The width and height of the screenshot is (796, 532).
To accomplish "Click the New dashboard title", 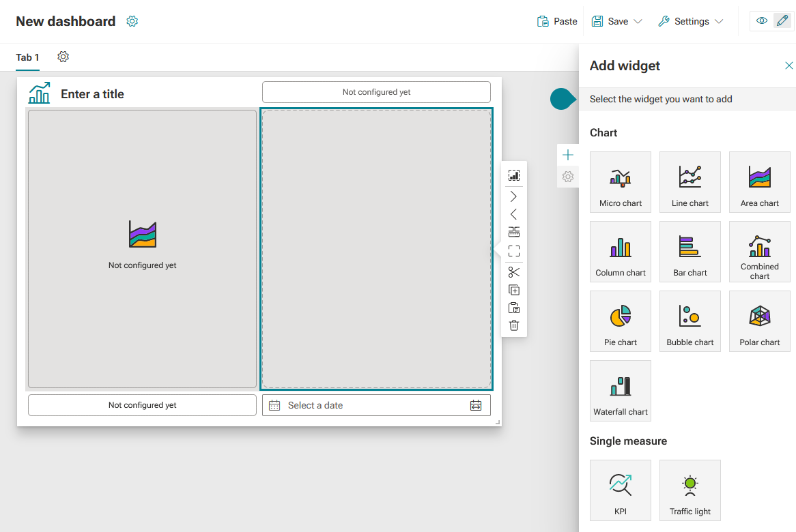I will (66, 21).
